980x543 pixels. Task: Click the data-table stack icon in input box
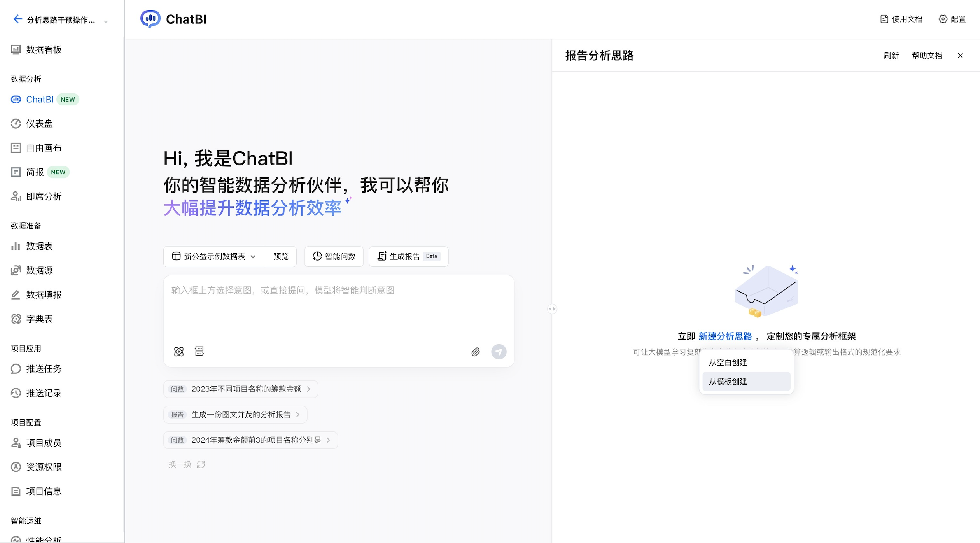pos(199,352)
